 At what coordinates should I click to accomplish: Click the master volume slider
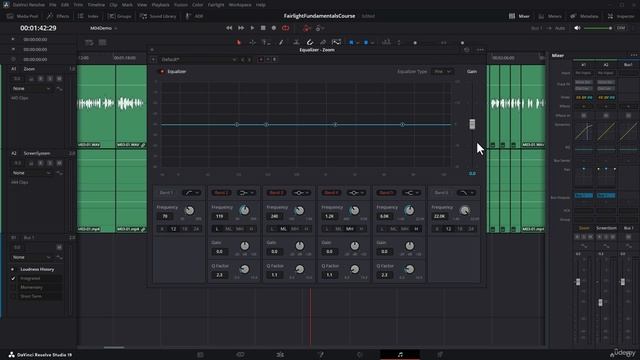(x=598, y=28)
